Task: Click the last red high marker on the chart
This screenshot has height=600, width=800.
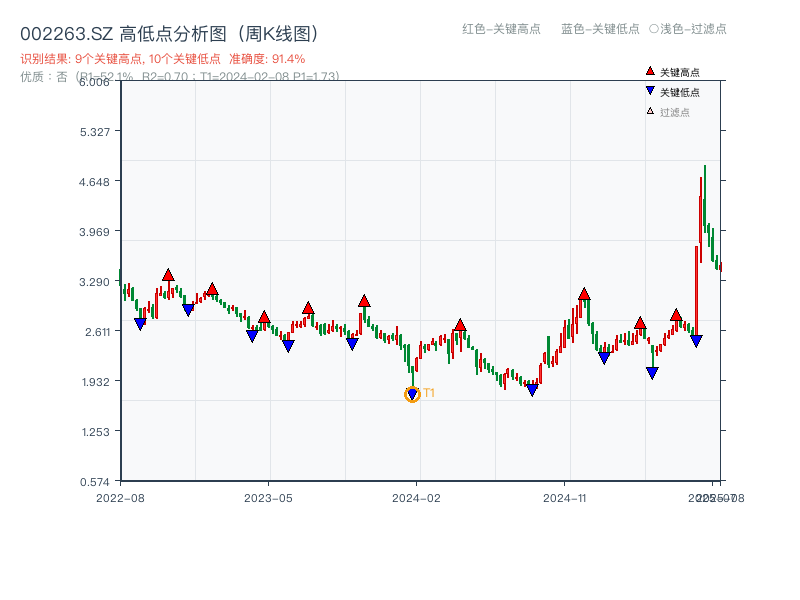Action: 676,315
